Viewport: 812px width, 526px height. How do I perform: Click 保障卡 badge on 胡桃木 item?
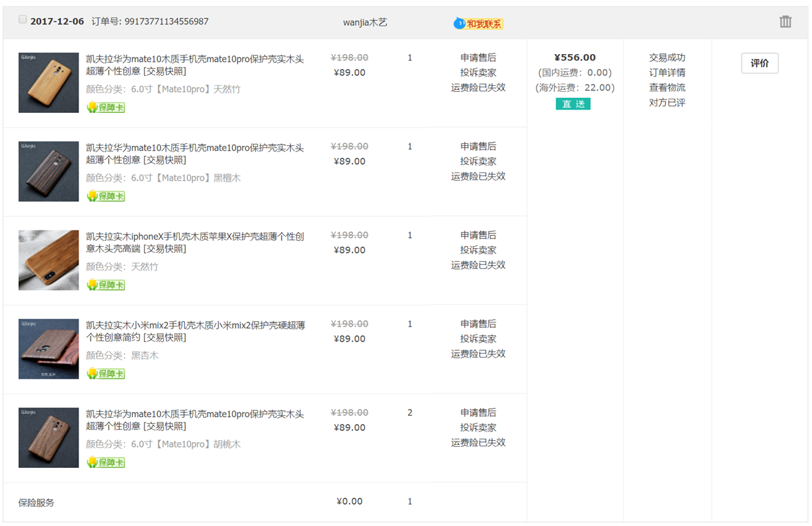click(x=106, y=462)
